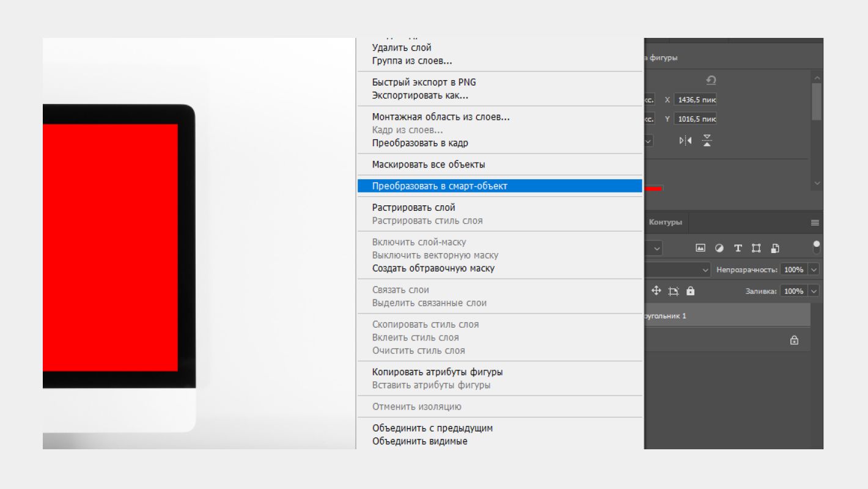Open the Непрозрачность percentage dropdown
Viewport: 868px width, 489px height.
coord(813,270)
